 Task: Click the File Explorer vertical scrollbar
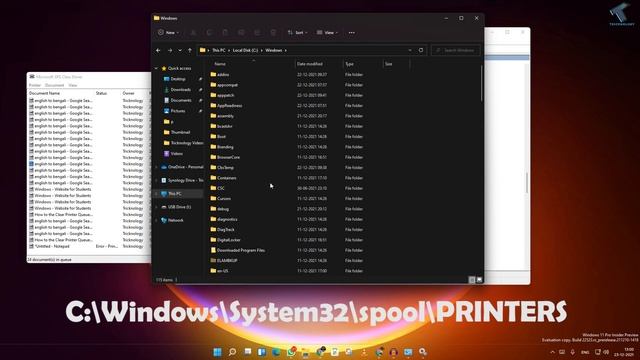coord(482,84)
